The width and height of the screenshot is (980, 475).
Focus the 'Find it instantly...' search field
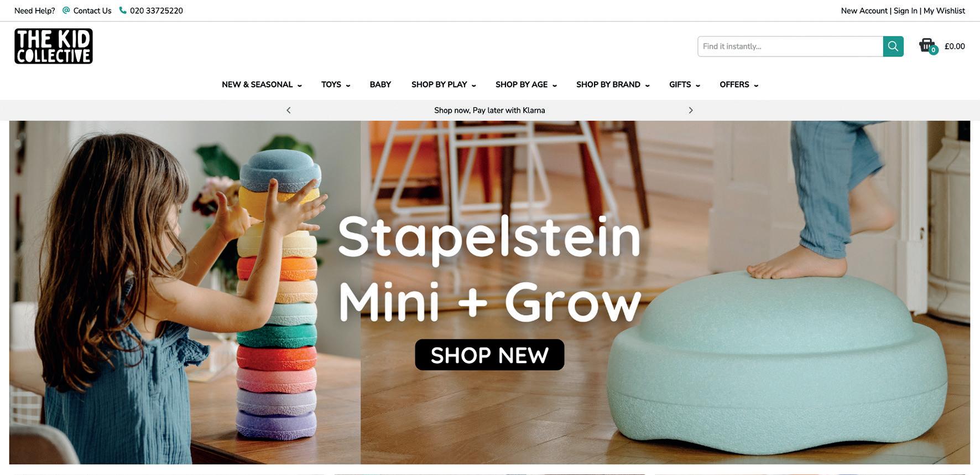pos(790,47)
